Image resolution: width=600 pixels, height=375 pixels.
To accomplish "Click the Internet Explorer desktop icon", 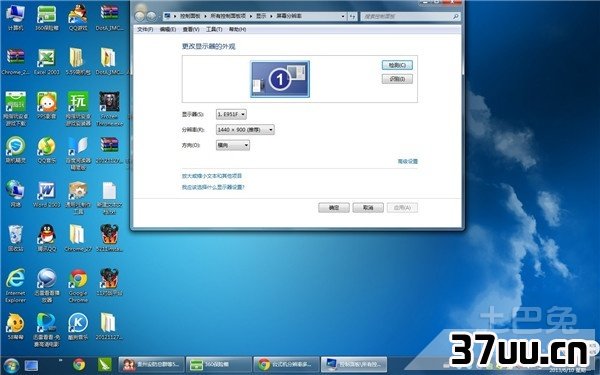I will tap(15, 285).
